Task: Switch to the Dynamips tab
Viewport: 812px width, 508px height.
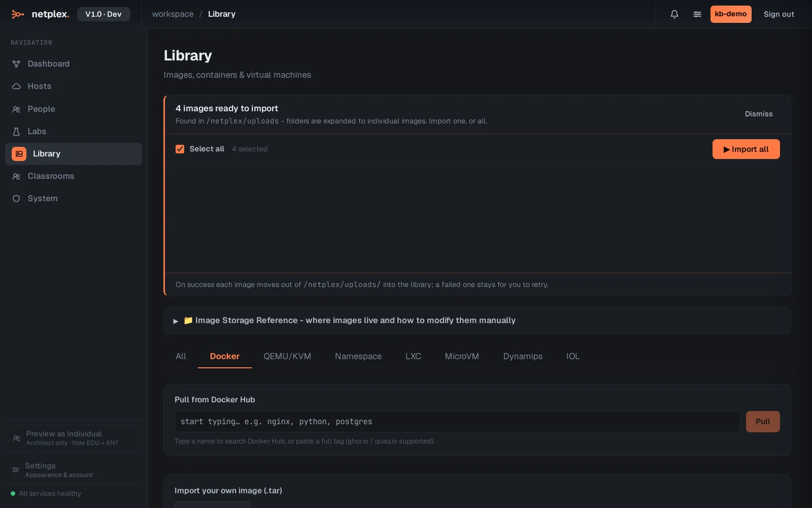Action: (x=523, y=356)
